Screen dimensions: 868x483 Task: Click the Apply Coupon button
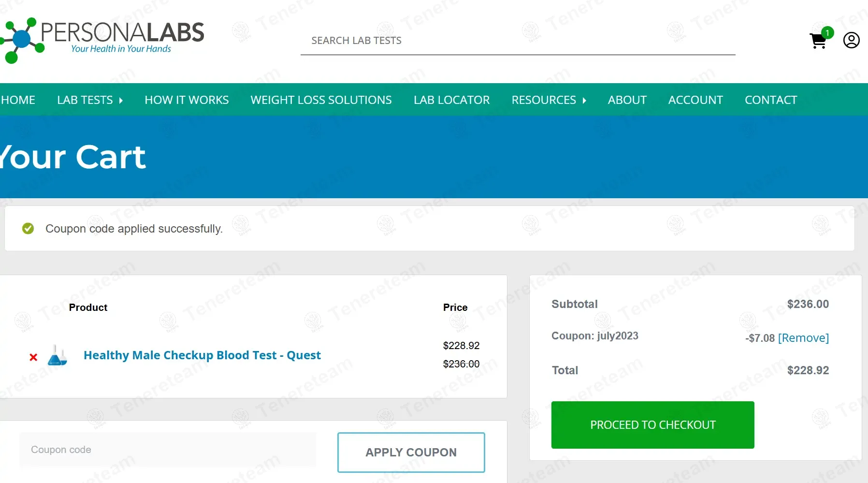click(411, 453)
